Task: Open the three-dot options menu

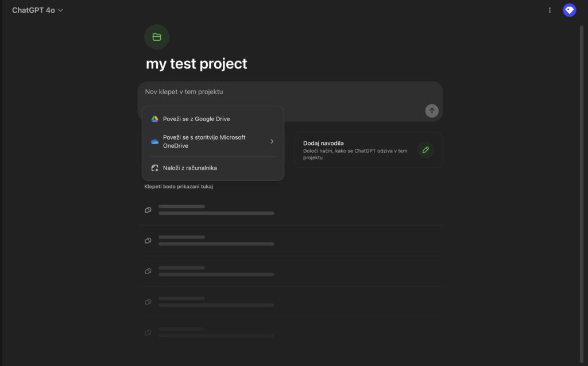Action: (x=550, y=10)
